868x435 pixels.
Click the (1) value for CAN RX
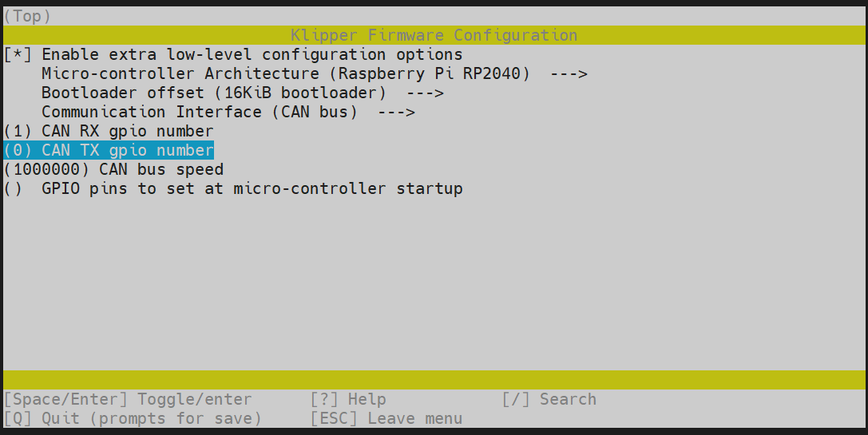coord(18,132)
